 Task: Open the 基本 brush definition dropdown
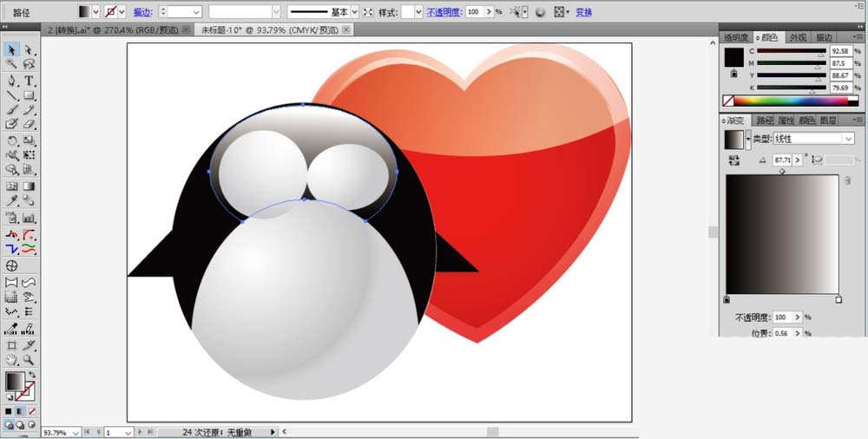(355, 11)
